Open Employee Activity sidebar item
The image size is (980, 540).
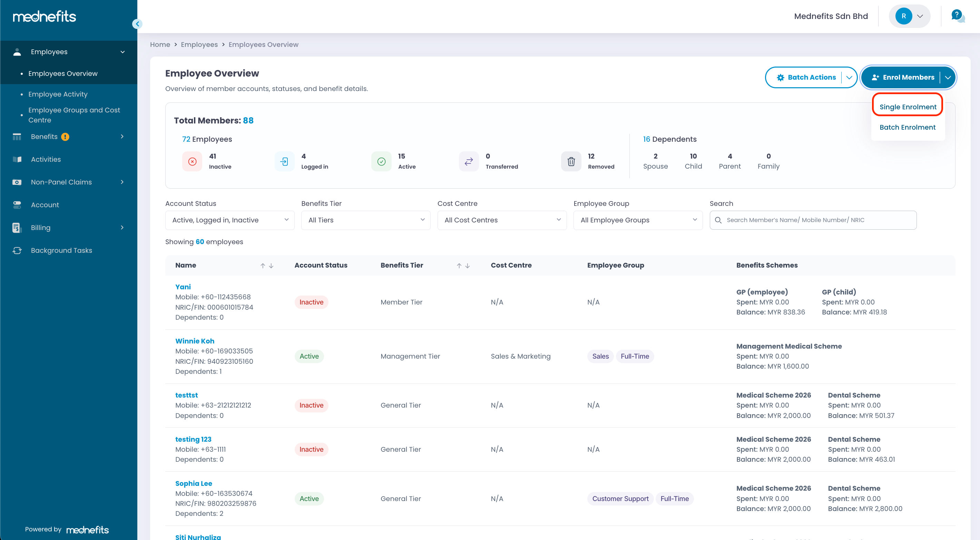tap(58, 94)
